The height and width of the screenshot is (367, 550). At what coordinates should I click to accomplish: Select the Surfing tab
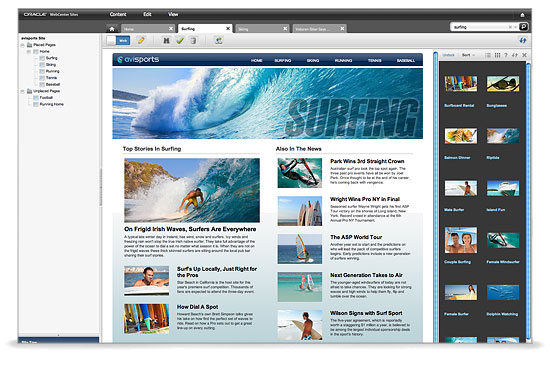pyautogui.click(x=205, y=28)
